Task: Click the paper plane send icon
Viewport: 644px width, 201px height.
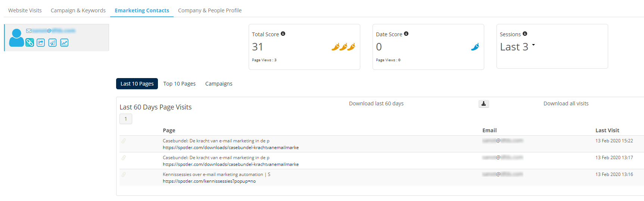Action: pyautogui.click(x=53, y=43)
